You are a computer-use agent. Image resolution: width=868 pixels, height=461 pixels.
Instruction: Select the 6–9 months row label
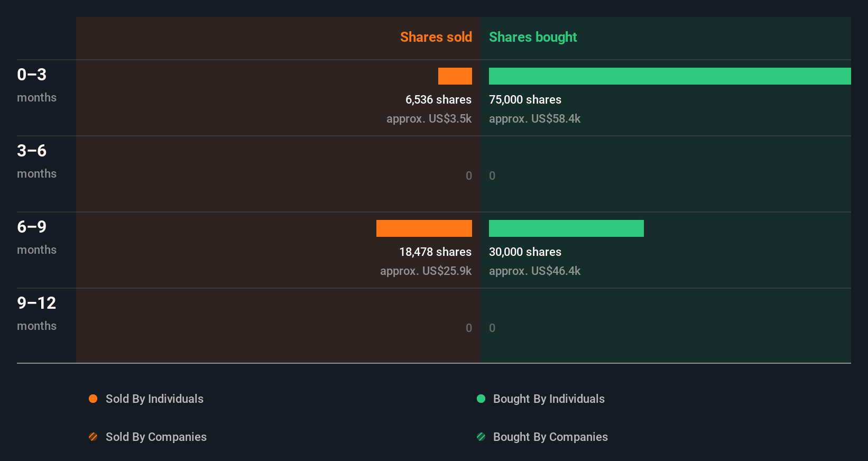pyautogui.click(x=36, y=237)
